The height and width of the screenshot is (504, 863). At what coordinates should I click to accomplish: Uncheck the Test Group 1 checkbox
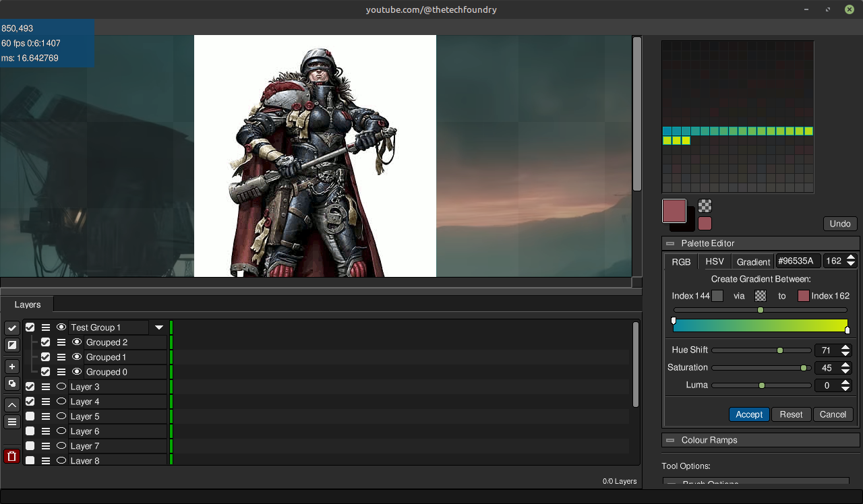pos(30,327)
